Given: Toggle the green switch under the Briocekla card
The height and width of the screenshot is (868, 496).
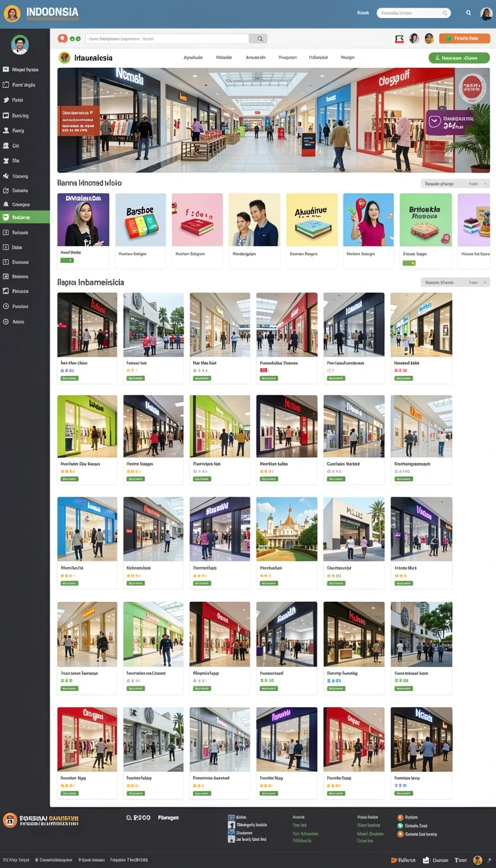Looking at the screenshot, I should tap(408, 263).
